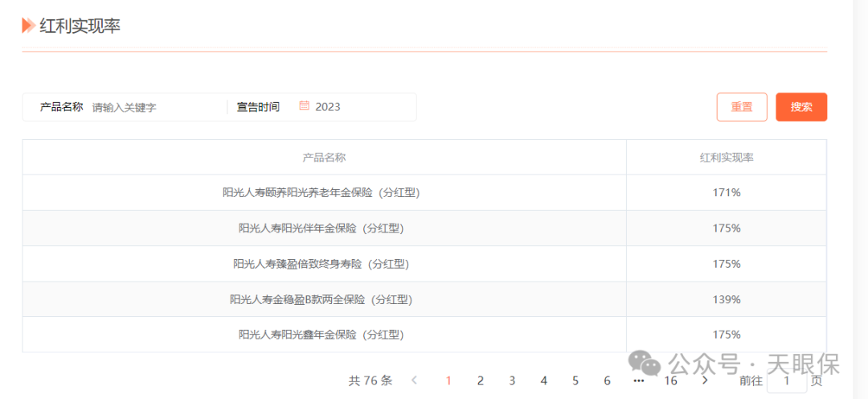Click the 前往 page number input box

coord(786,380)
